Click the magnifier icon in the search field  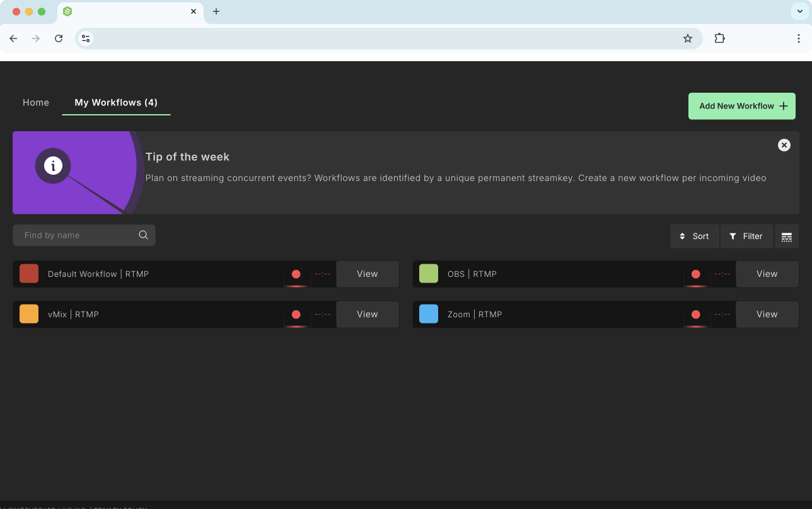(x=143, y=235)
